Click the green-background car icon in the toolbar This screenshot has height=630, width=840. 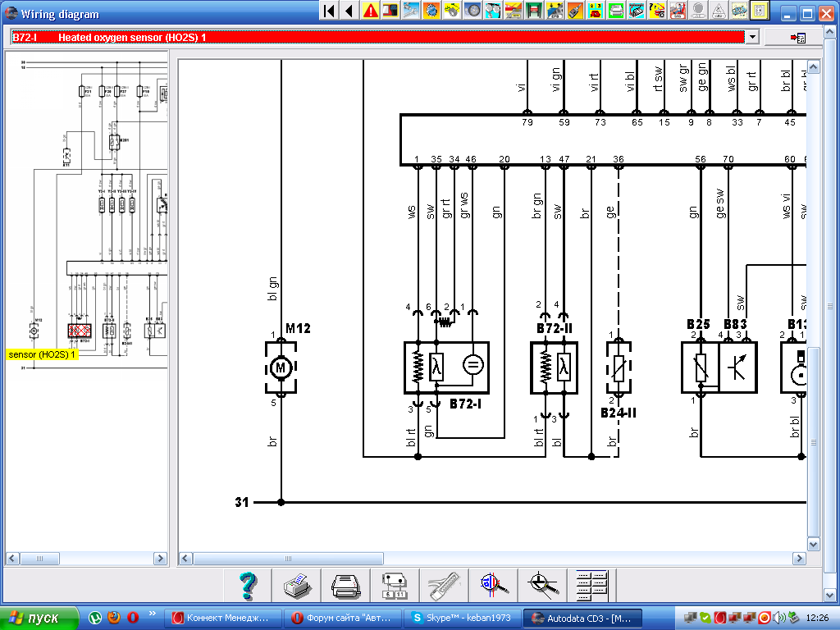coord(614,10)
